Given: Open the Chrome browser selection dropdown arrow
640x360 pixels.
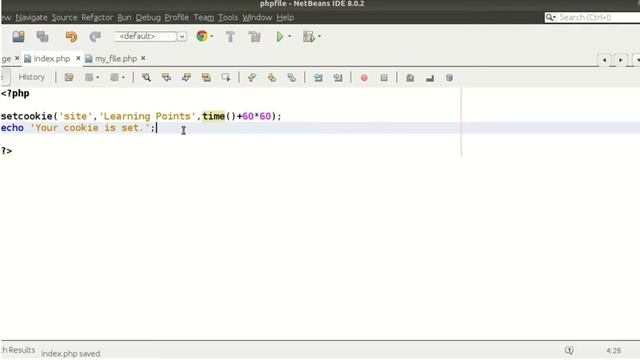Looking at the screenshot, I should coord(212,36).
